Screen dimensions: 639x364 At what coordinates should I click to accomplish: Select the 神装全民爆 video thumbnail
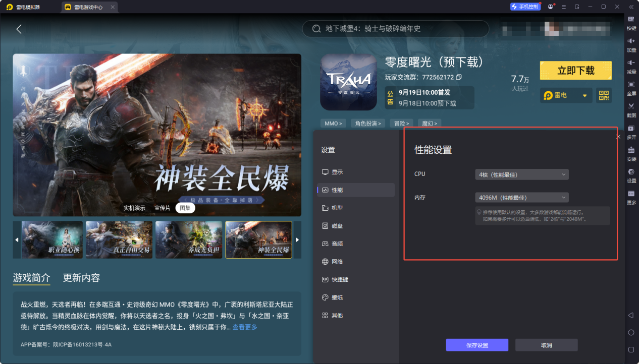(259, 239)
